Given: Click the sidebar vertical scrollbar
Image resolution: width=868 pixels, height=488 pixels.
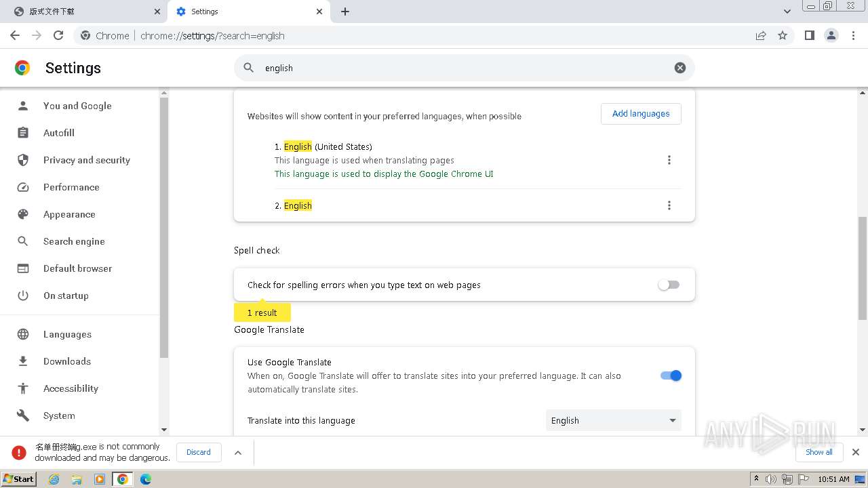Looking at the screenshot, I should tap(163, 224).
